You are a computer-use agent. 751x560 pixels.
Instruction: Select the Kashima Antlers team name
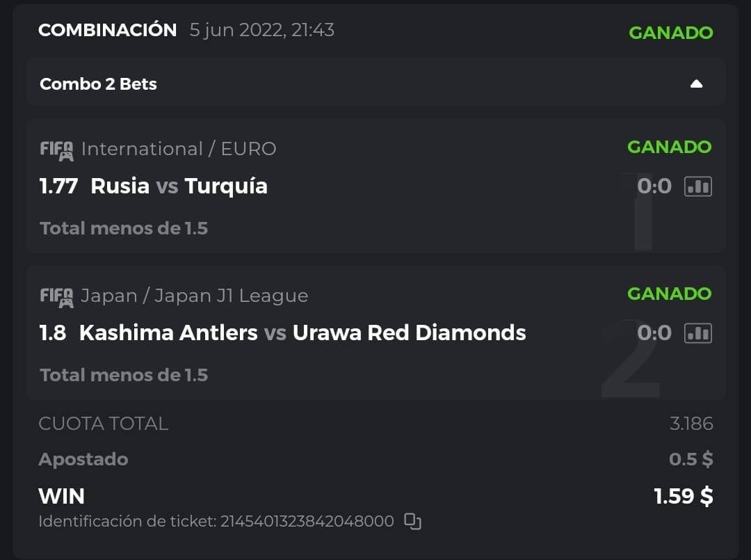168,333
